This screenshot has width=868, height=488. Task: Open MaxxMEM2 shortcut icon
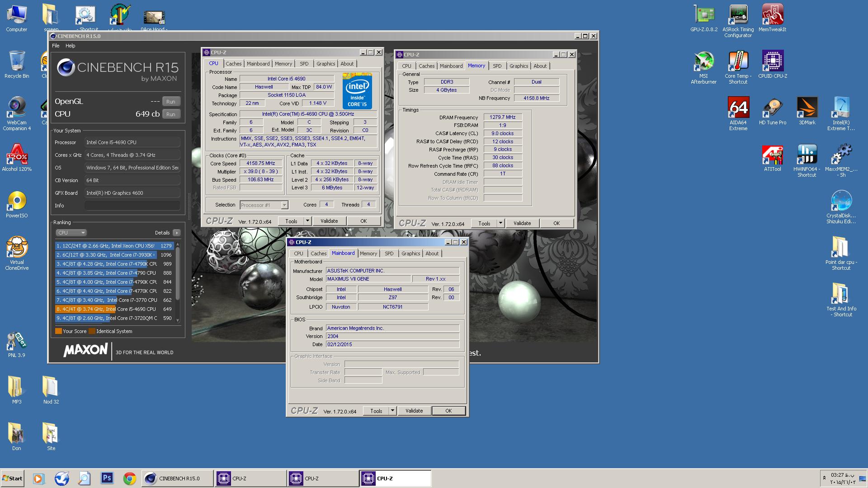[841, 160]
